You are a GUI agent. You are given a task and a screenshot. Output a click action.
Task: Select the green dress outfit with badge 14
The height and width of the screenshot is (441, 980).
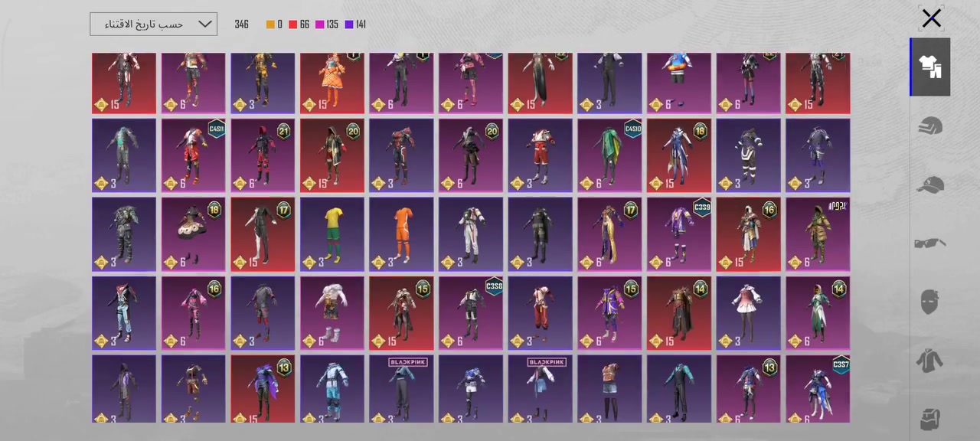coord(818,313)
